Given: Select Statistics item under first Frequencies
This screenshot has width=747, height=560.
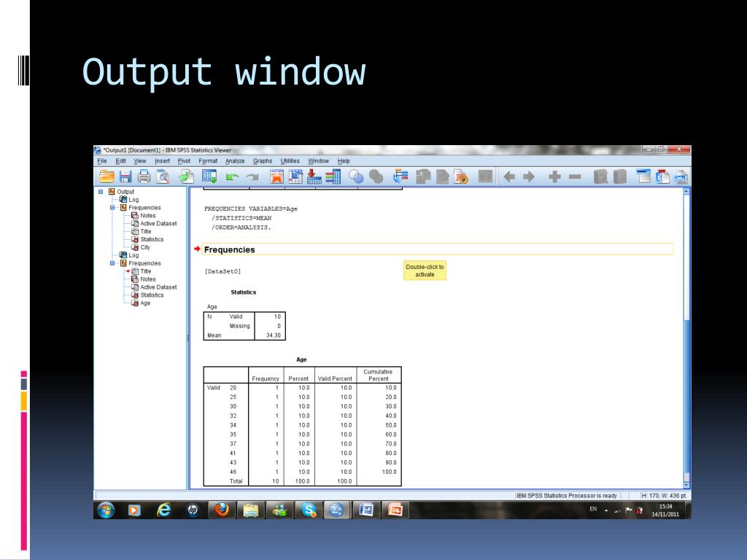Looking at the screenshot, I should click(147, 239).
